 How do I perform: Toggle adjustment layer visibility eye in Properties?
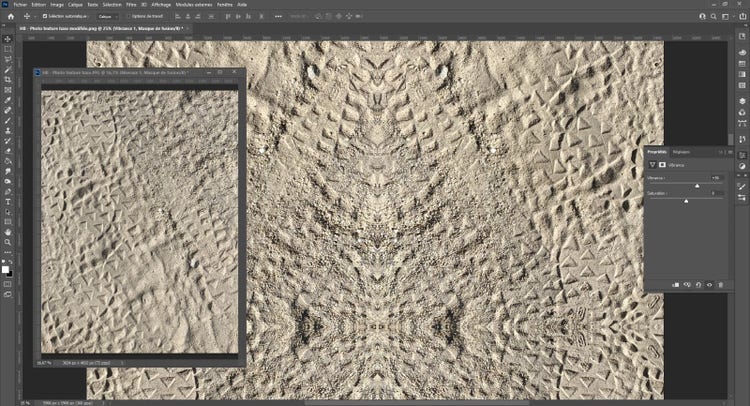(x=709, y=285)
